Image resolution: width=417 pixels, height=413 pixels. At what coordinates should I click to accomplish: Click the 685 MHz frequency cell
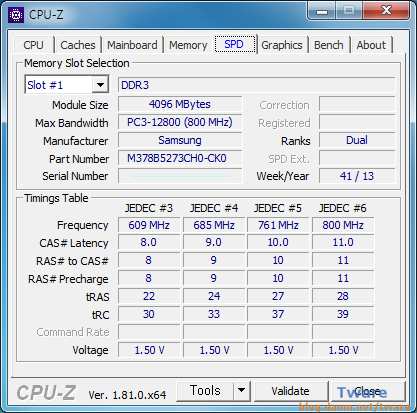coord(214,225)
